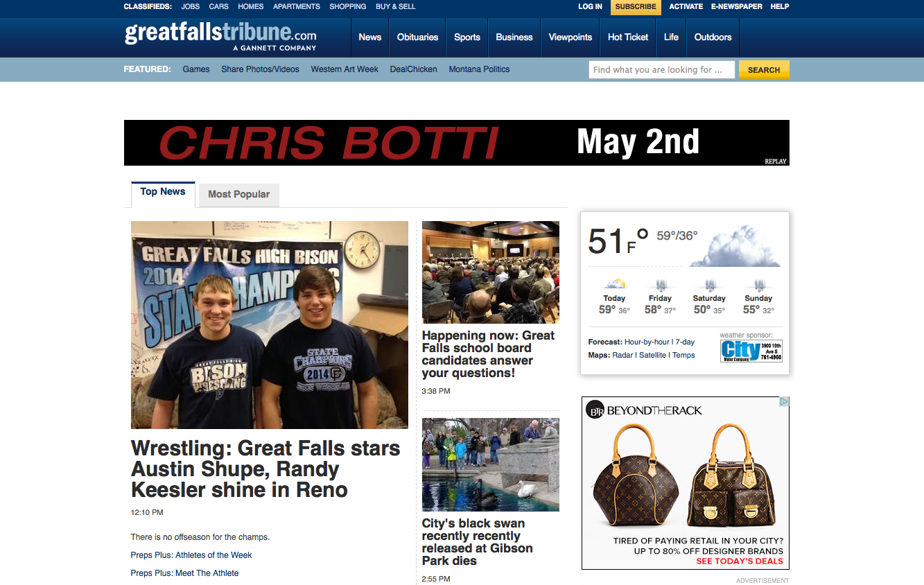
Task: Open the Outdoors navigation section
Action: click(x=713, y=37)
